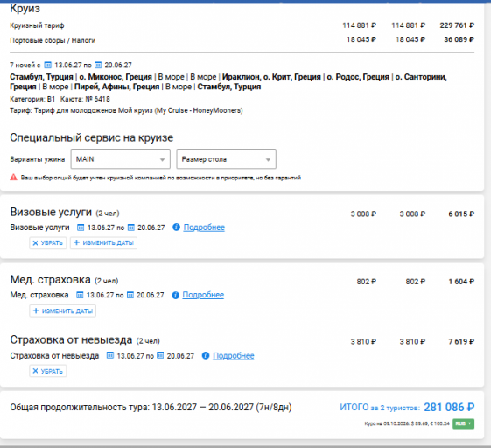This screenshot has width=491, height=448.
Task: Click cancellation insurance total 7 619 ₽
Action: (461, 342)
